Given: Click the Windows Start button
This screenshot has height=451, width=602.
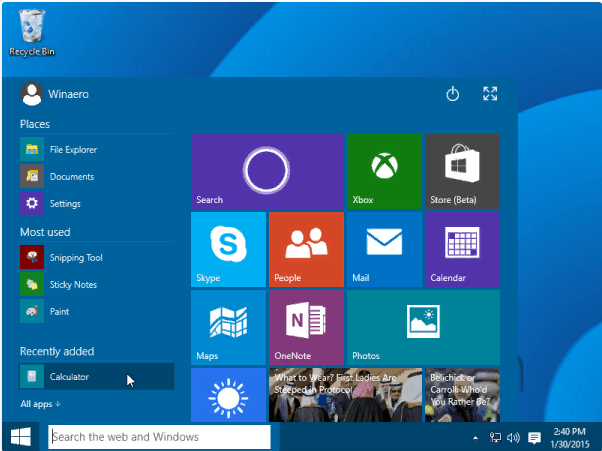Looking at the screenshot, I should (21, 437).
